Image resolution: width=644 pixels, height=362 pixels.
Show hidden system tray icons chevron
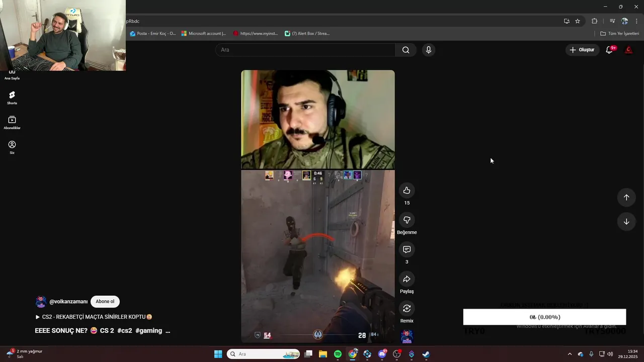(570, 354)
